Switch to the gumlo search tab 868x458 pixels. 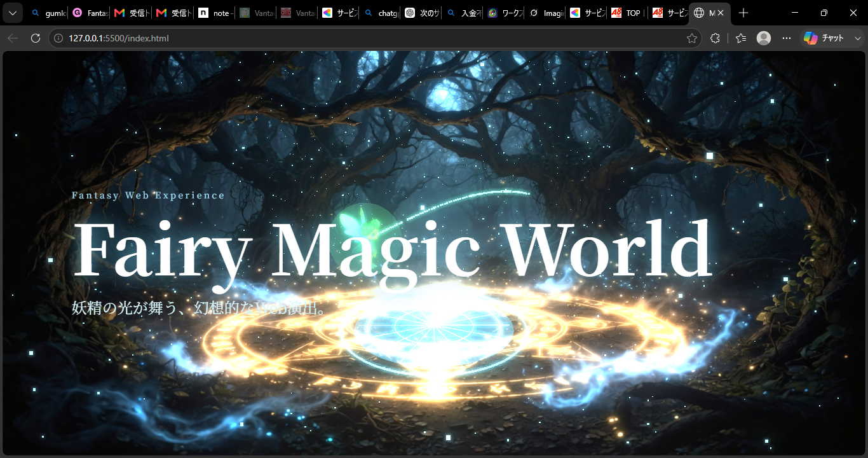(48, 13)
